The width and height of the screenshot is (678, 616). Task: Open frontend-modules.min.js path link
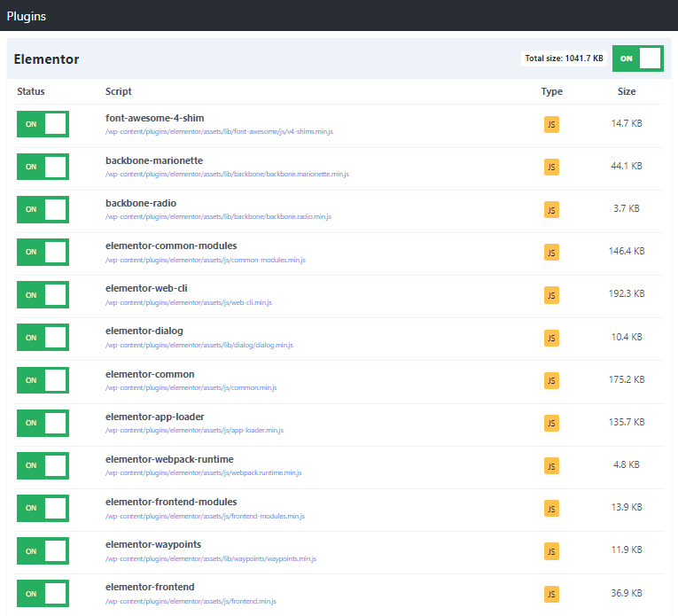pos(205,516)
